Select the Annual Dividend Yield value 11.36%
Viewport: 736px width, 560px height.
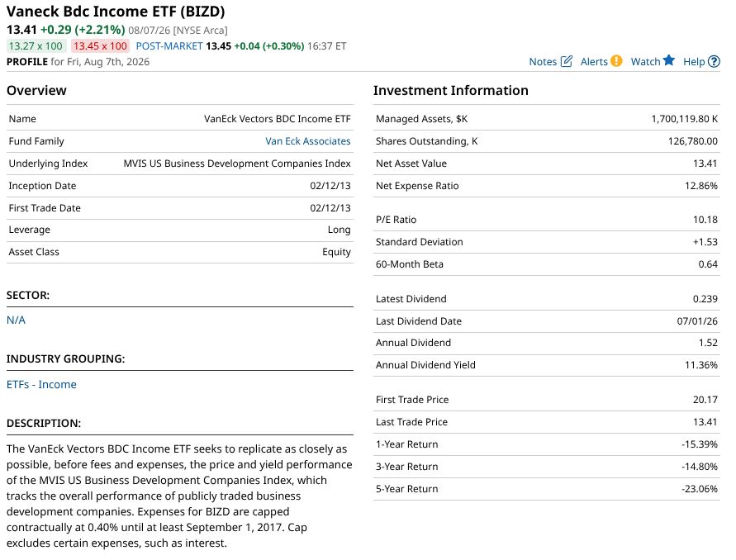pyautogui.click(x=700, y=365)
